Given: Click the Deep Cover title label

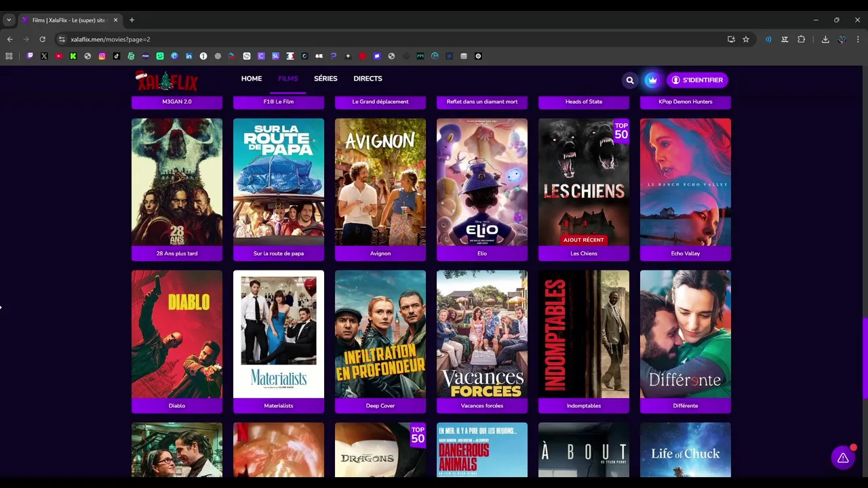Looking at the screenshot, I should tap(380, 405).
